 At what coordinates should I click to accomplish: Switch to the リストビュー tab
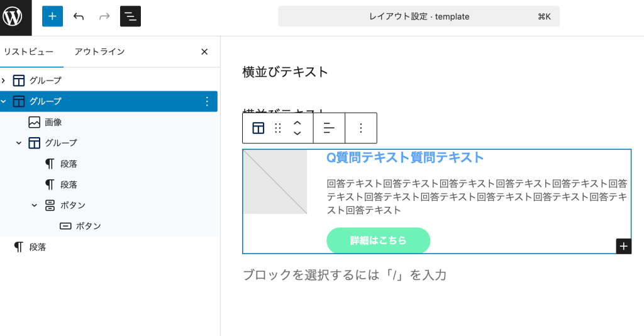pyautogui.click(x=29, y=52)
